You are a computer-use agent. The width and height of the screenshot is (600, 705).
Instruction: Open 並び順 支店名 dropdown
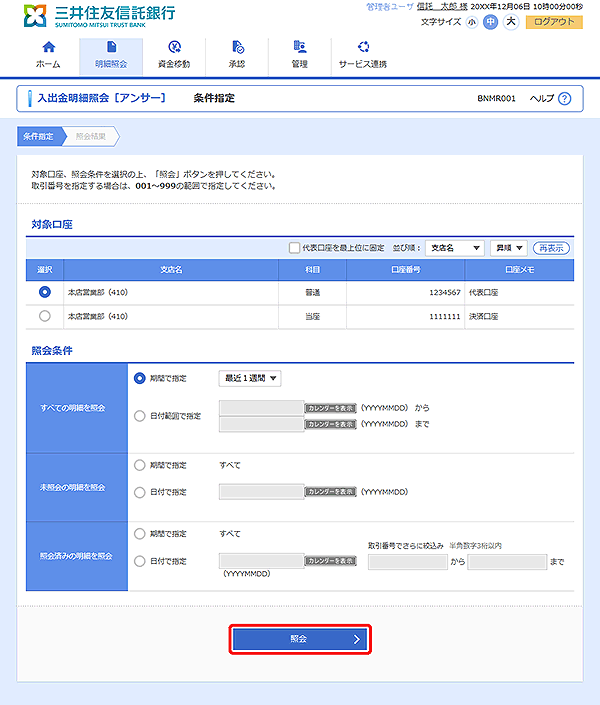coord(454,248)
